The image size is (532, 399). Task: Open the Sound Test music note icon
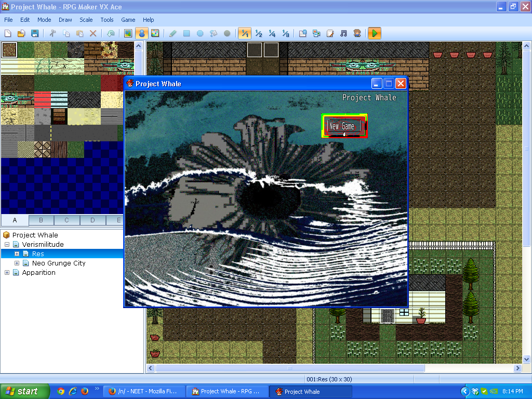coord(344,33)
